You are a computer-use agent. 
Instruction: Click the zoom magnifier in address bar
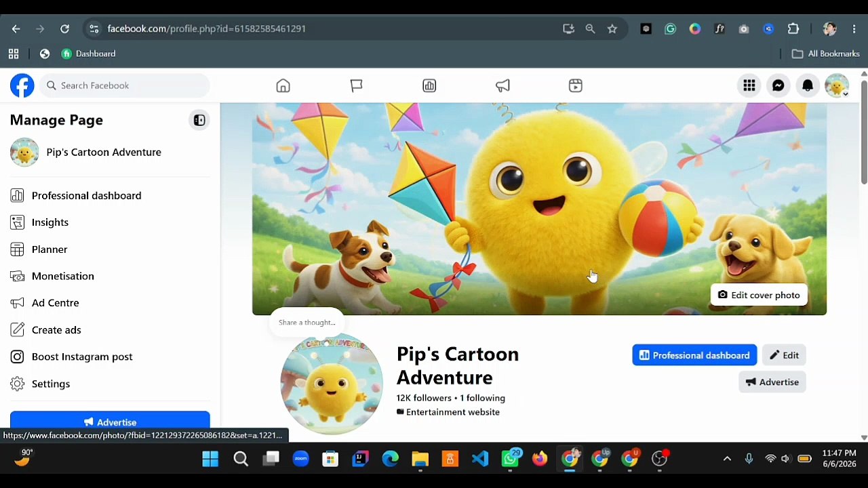(x=590, y=28)
